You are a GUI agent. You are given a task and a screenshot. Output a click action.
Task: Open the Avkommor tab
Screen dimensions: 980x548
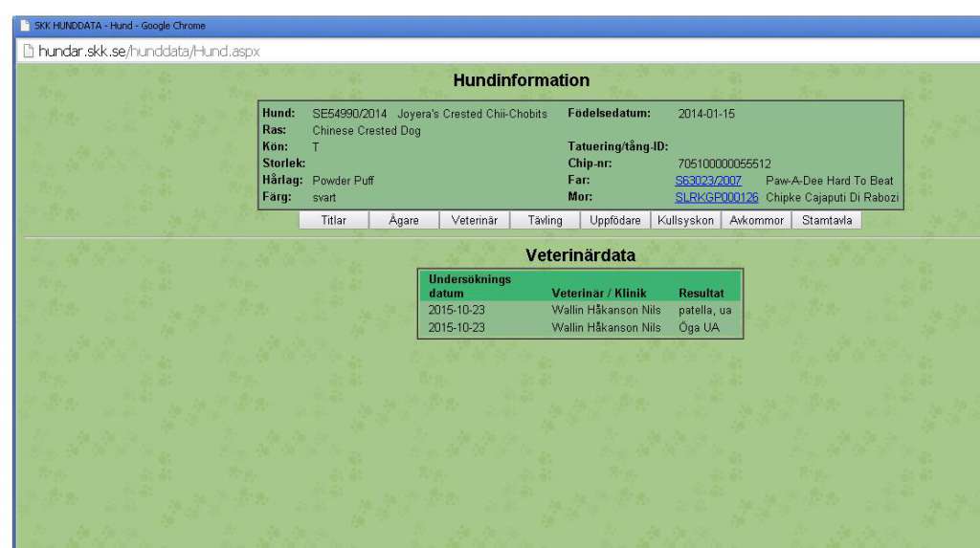[756, 221]
